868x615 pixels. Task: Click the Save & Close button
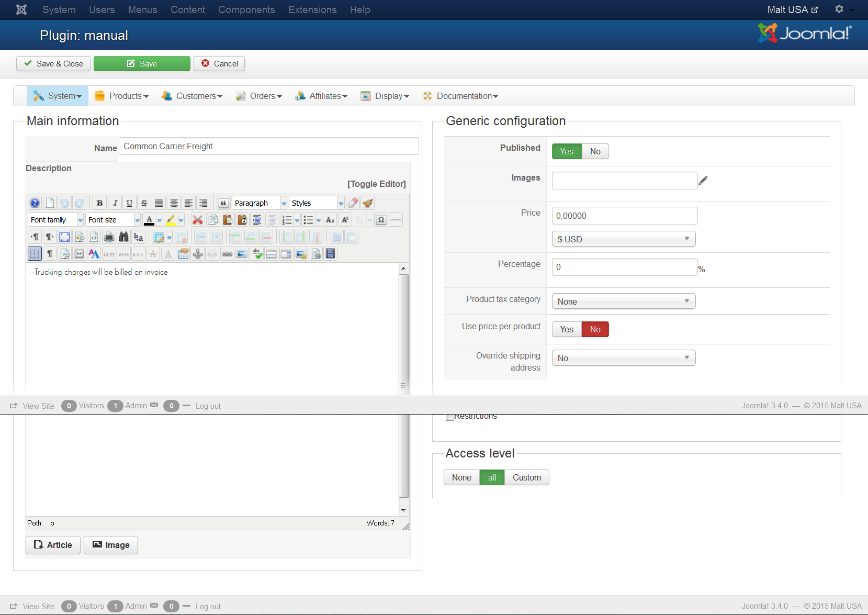54,63
